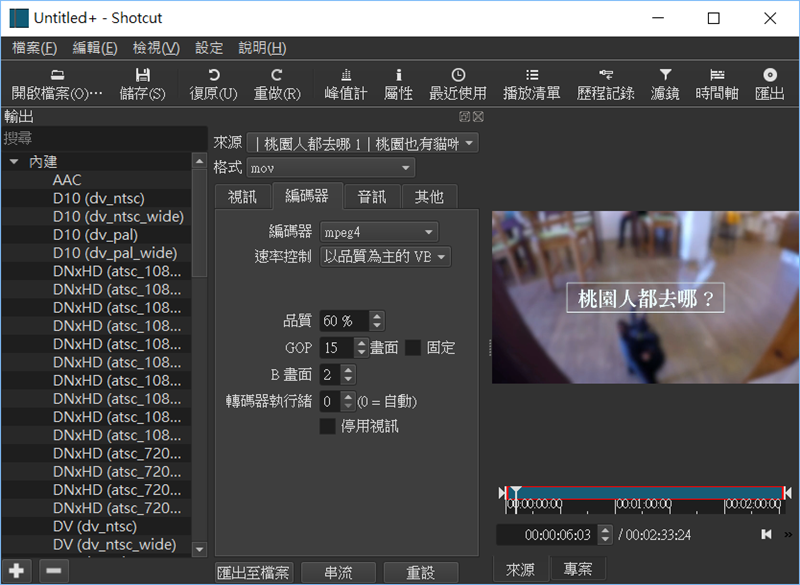Image resolution: width=800 pixels, height=585 pixels.
Task: Switch to the 音訊 audio tab
Action: [372, 197]
